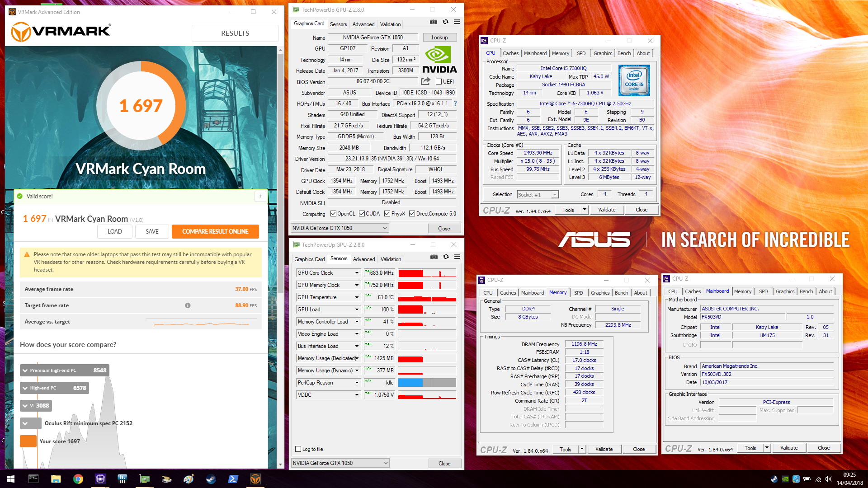Open the GPU selector dropdown in the upper GPU-Z window

coord(340,228)
